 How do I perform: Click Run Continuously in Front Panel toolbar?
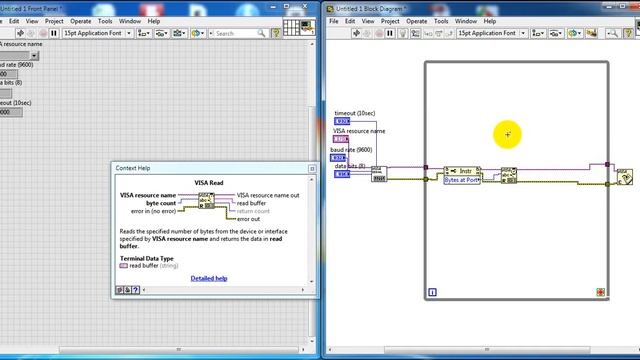[x=31, y=33]
